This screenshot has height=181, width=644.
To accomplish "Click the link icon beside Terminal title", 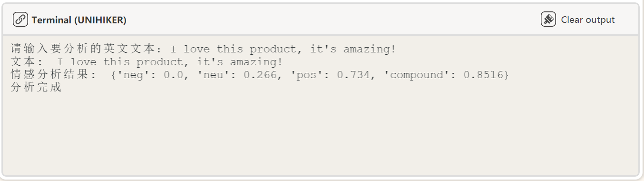I will [x=20, y=20].
